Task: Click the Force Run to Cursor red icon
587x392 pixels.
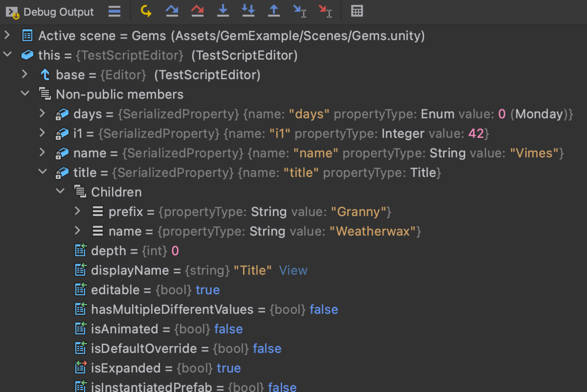Action: 325,11
